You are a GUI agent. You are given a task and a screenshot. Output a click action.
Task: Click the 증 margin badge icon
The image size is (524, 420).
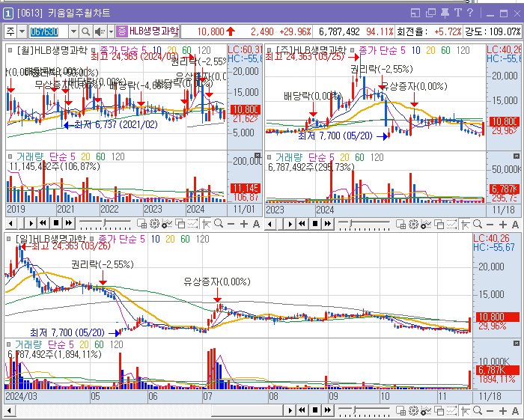tap(121, 31)
